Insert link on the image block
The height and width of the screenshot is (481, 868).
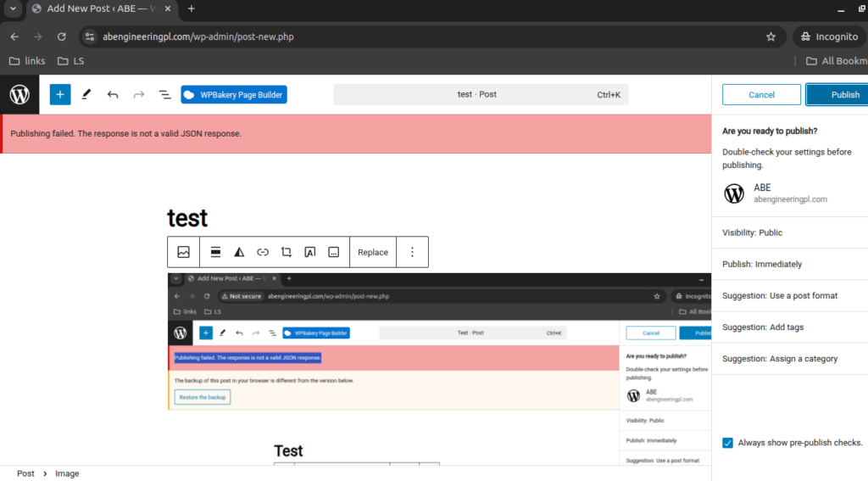(263, 252)
